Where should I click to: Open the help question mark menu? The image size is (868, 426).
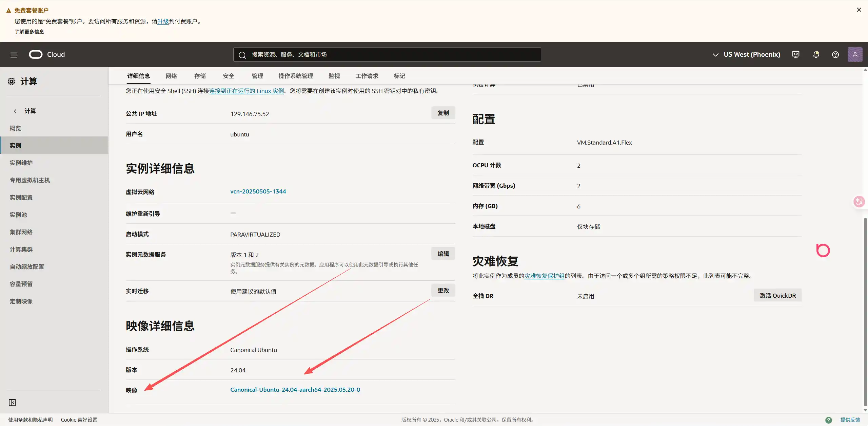point(835,55)
